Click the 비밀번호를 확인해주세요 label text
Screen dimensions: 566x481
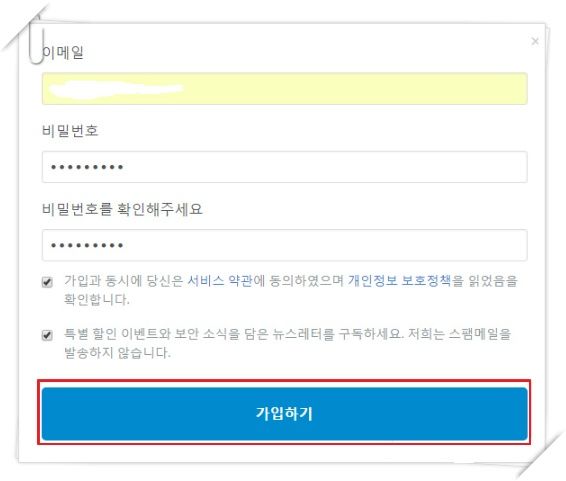click(122, 209)
